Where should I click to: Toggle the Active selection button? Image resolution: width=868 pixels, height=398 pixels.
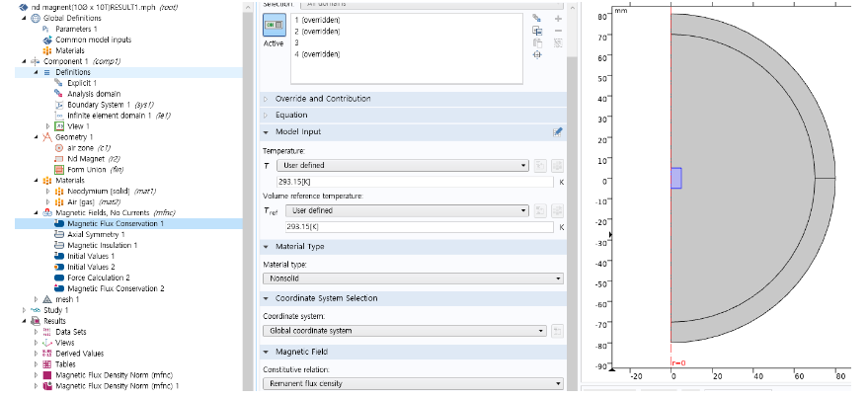[274, 30]
